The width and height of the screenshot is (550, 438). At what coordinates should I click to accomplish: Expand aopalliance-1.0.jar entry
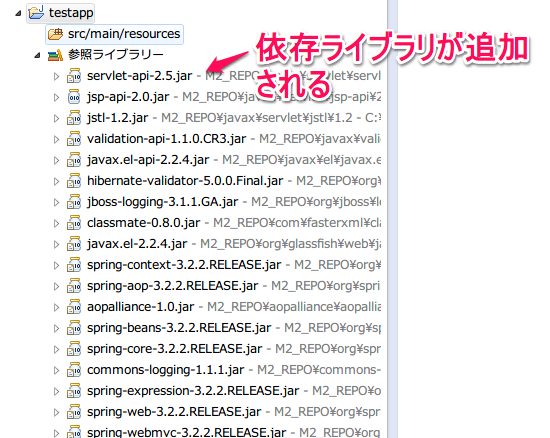[56, 308]
